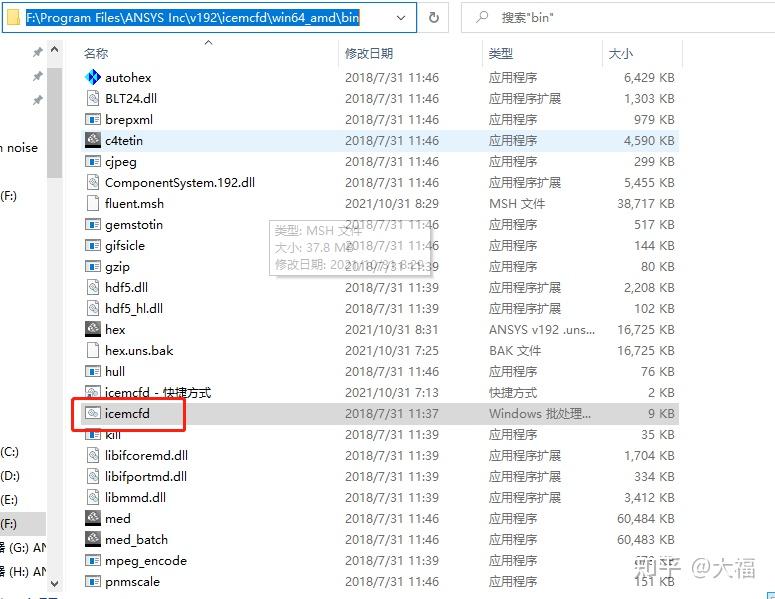Click the hull application icon
This screenshot has width=775, height=599.
[x=93, y=371]
